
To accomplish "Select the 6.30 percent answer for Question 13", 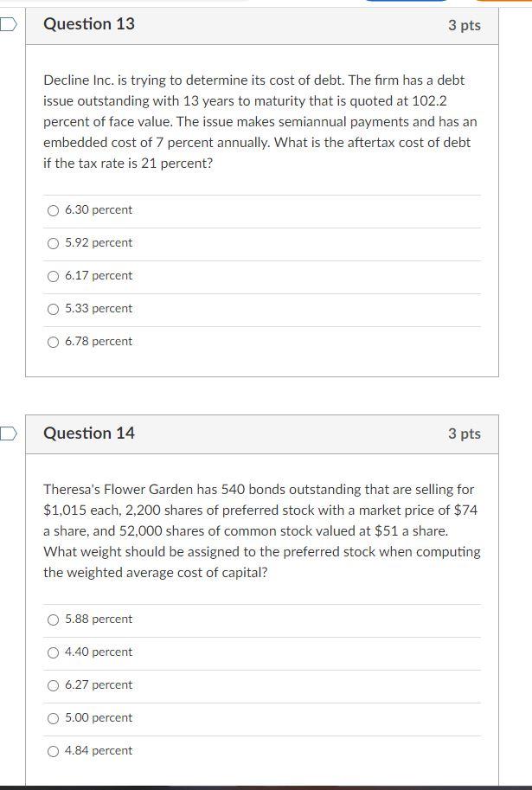I will [51, 209].
